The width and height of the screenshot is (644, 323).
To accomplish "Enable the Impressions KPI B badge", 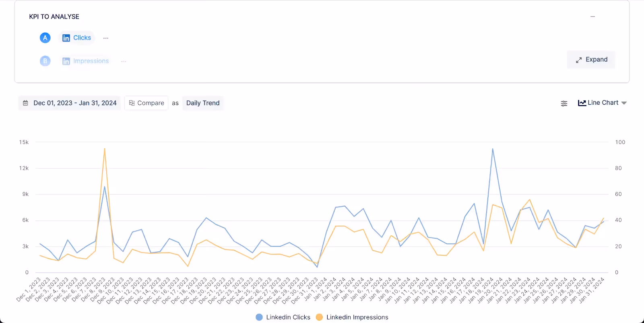I will [45, 61].
